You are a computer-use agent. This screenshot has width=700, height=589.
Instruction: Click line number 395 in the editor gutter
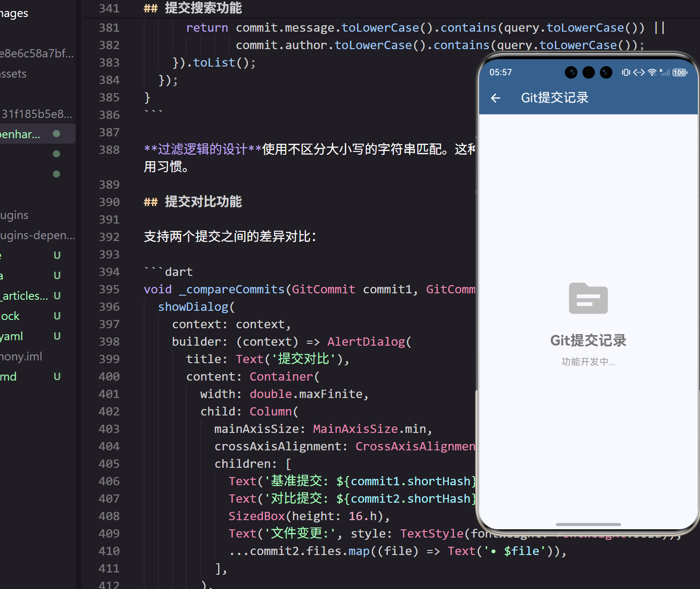[x=109, y=289]
